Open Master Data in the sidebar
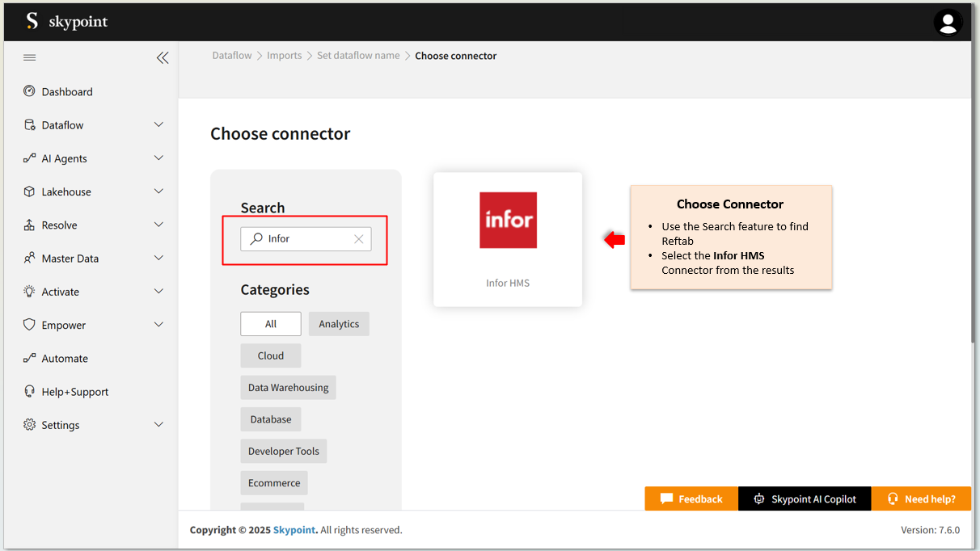The width and height of the screenshot is (980, 551). click(70, 259)
